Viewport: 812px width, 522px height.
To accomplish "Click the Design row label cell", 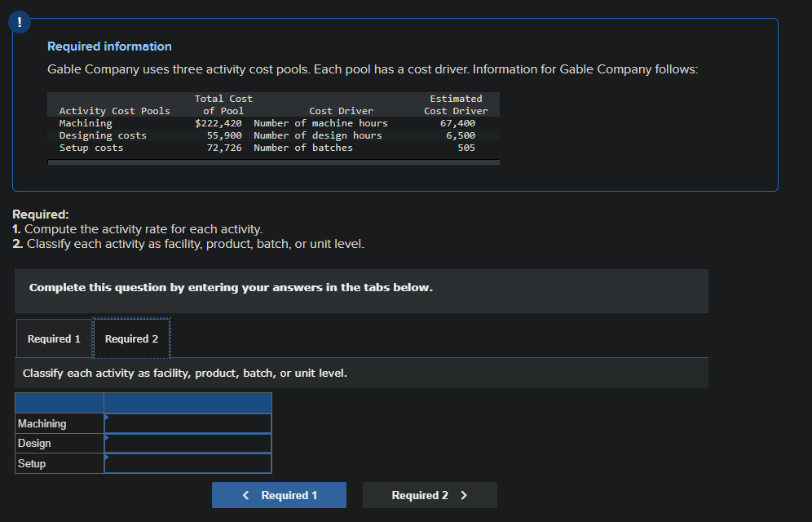I will pyautogui.click(x=59, y=444).
